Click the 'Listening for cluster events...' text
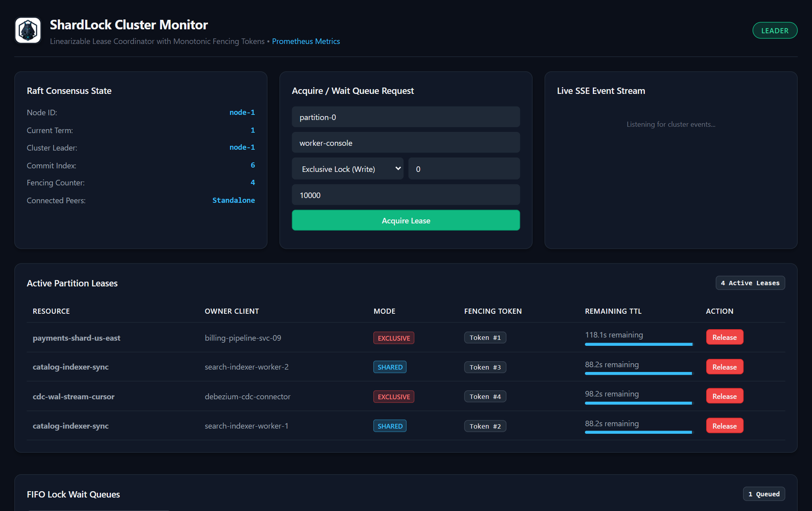Screen dimensions: 812x511 coord(671,124)
